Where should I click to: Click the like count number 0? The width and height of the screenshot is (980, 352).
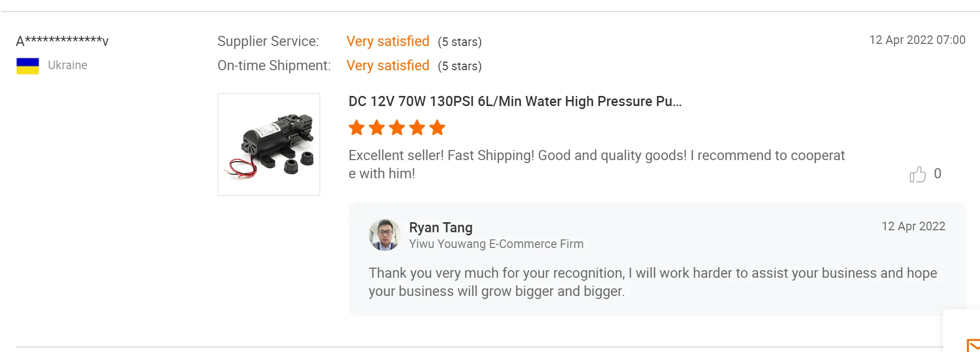click(937, 174)
